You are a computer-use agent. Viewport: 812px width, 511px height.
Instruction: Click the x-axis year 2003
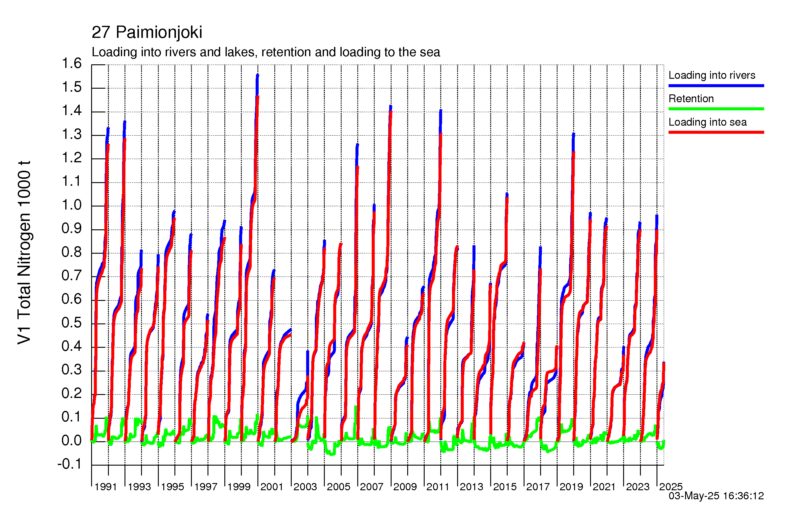(x=305, y=487)
